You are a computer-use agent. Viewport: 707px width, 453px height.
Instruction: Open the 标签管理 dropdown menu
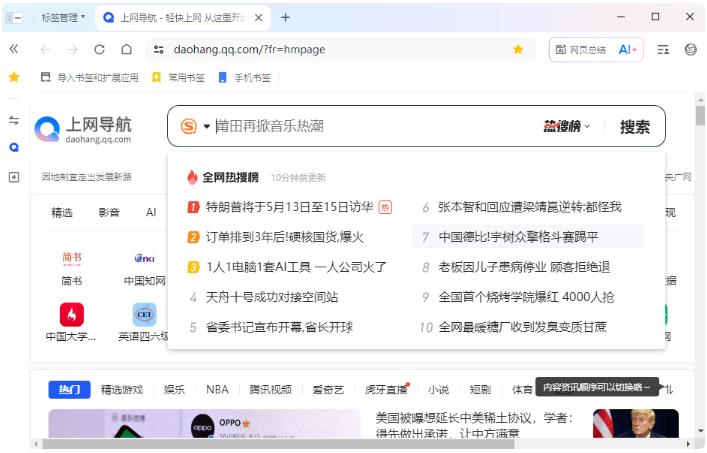pos(63,18)
